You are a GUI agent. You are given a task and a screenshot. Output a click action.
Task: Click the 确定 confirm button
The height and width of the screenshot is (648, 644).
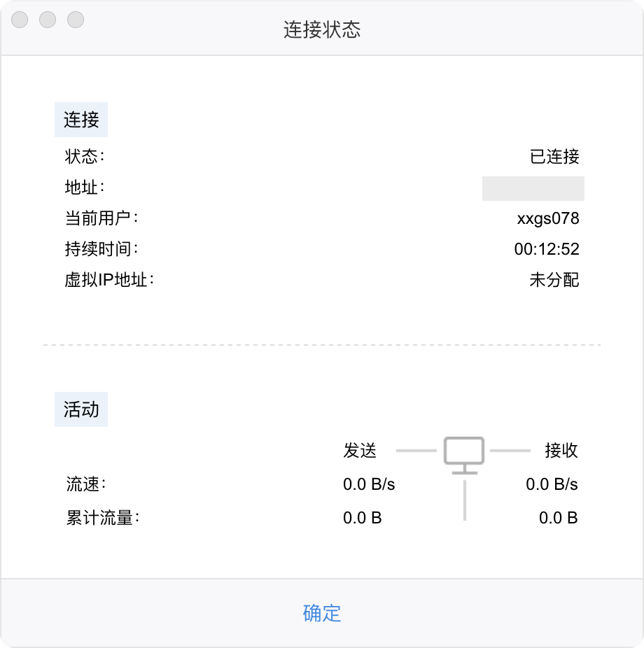point(322,613)
